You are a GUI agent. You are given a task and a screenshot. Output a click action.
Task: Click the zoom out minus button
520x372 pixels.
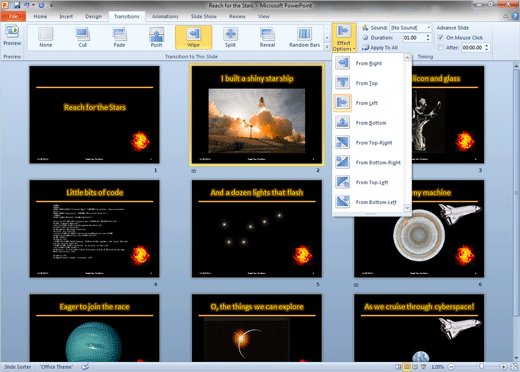(x=451, y=367)
